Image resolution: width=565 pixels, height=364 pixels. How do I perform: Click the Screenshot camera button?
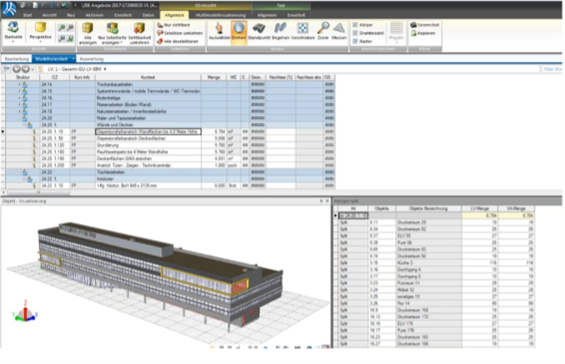tap(425, 25)
